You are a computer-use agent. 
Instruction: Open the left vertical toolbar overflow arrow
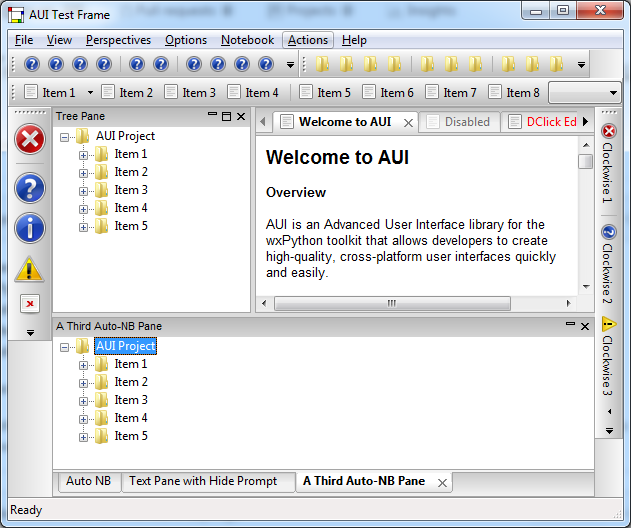click(x=30, y=333)
